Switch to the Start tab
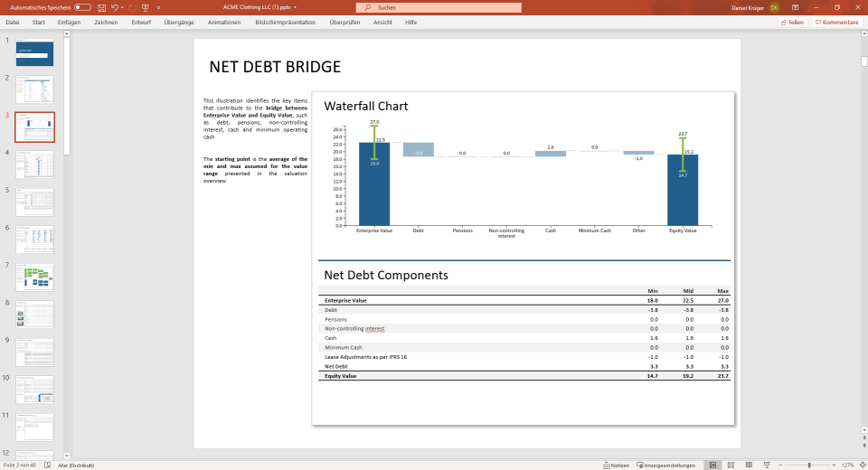Image resolution: width=868 pixels, height=470 pixels. click(39, 22)
